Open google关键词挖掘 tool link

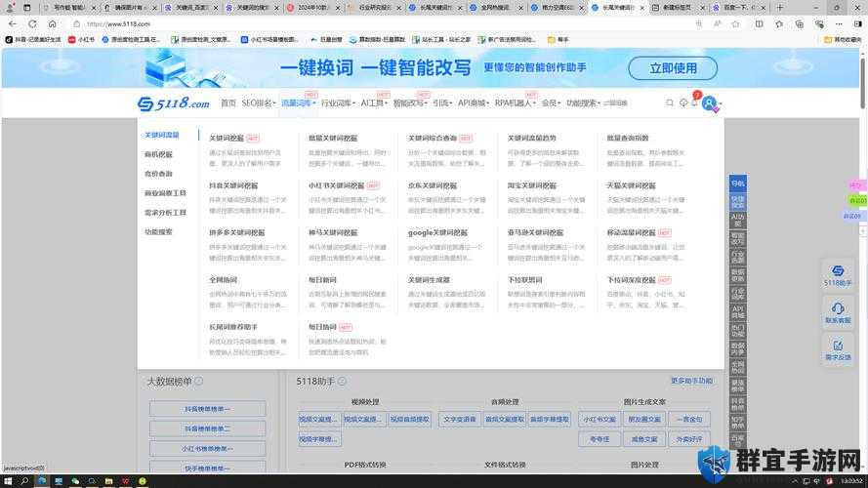tap(437, 232)
